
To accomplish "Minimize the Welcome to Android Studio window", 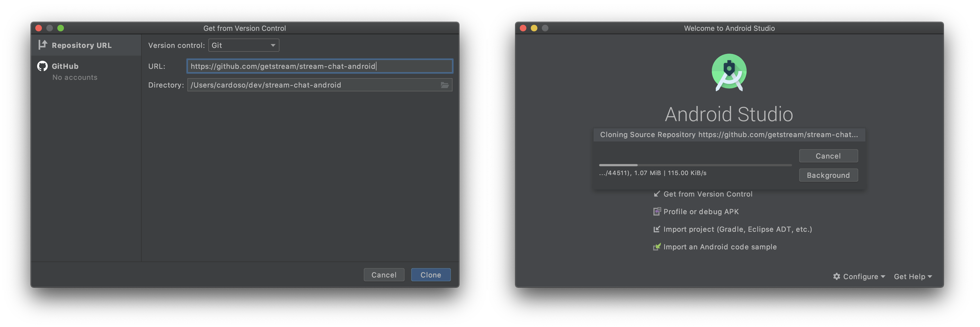I will pos(534,28).
